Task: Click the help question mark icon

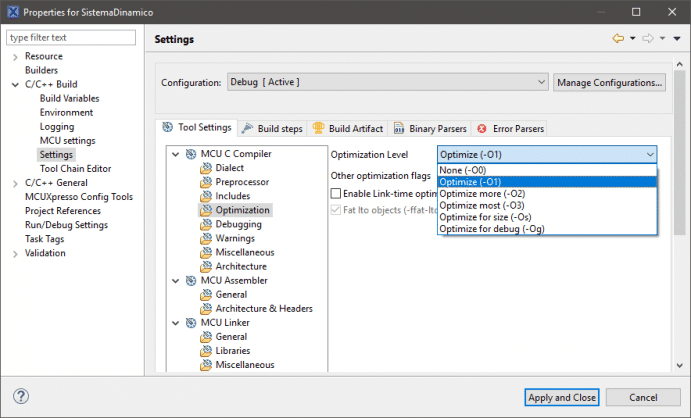Action: tap(21, 396)
